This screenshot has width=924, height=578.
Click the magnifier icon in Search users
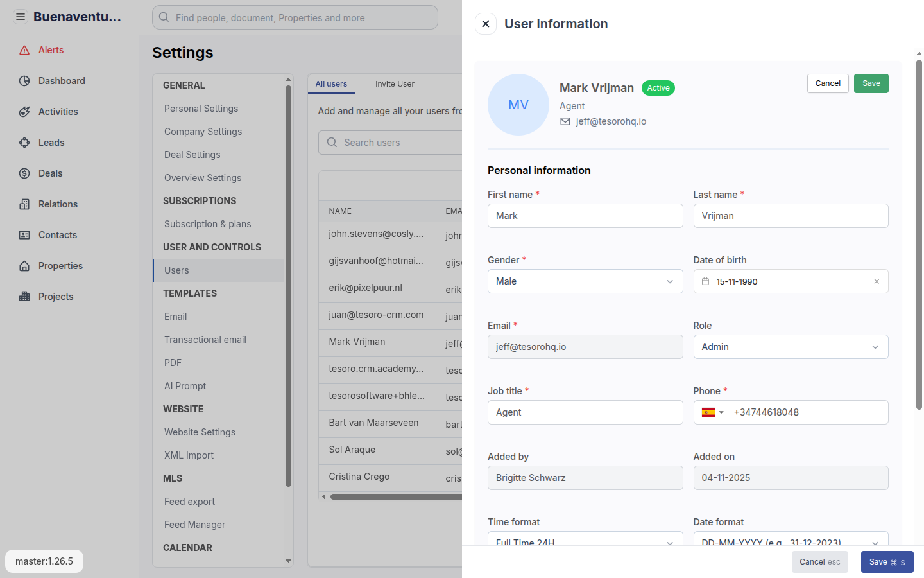(x=332, y=143)
